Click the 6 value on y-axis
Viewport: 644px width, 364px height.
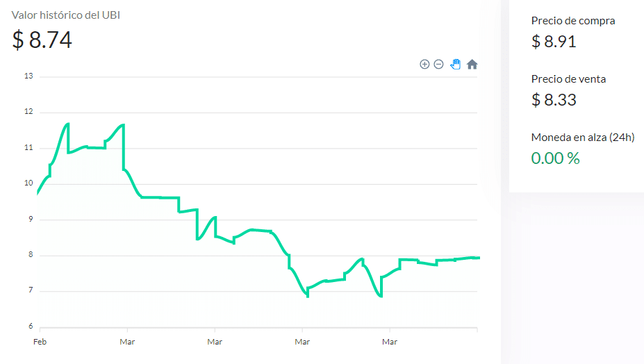(31, 326)
